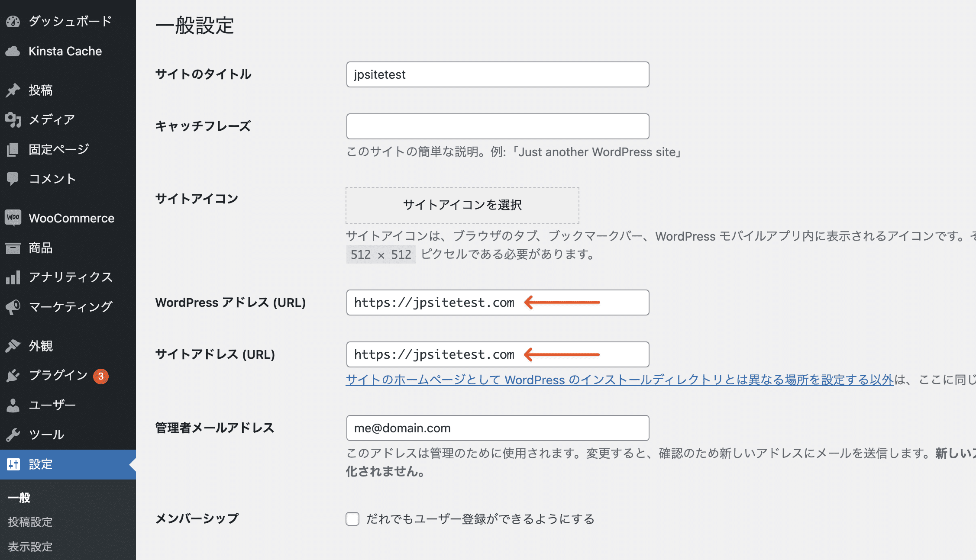Open the ダッシュボード from the sidebar
The width and height of the screenshot is (976, 560).
[x=13, y=21]
